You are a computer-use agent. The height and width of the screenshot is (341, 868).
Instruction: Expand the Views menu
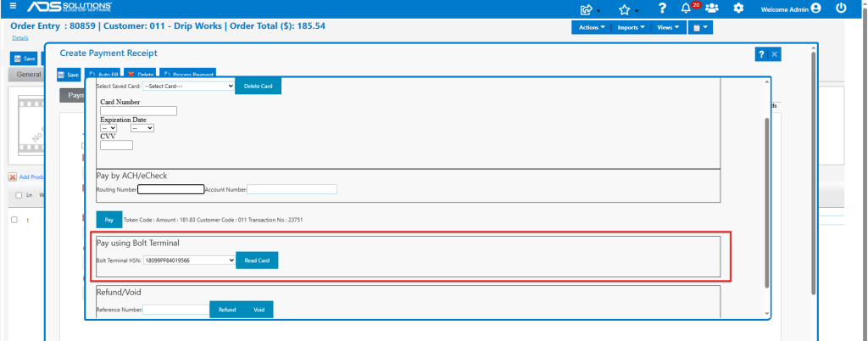point(668,27)
